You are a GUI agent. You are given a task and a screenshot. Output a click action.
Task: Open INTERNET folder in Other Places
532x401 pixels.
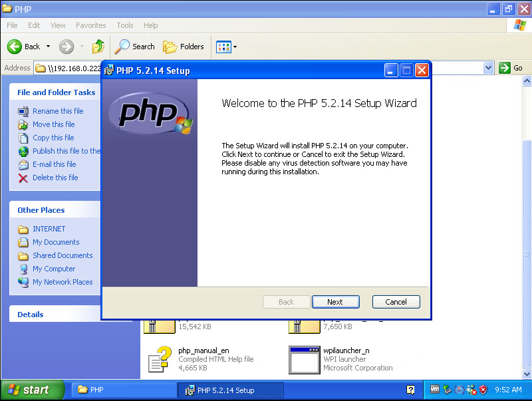[x=49, y=229]
